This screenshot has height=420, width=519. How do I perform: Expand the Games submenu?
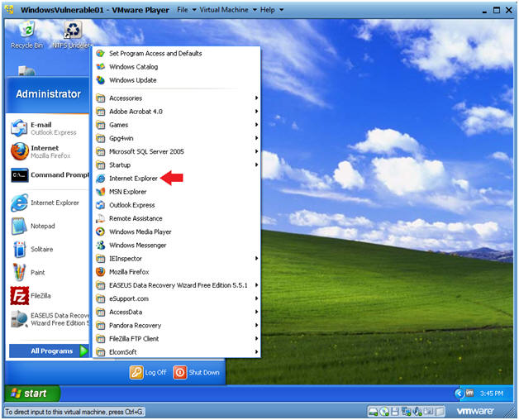(177, 125)
